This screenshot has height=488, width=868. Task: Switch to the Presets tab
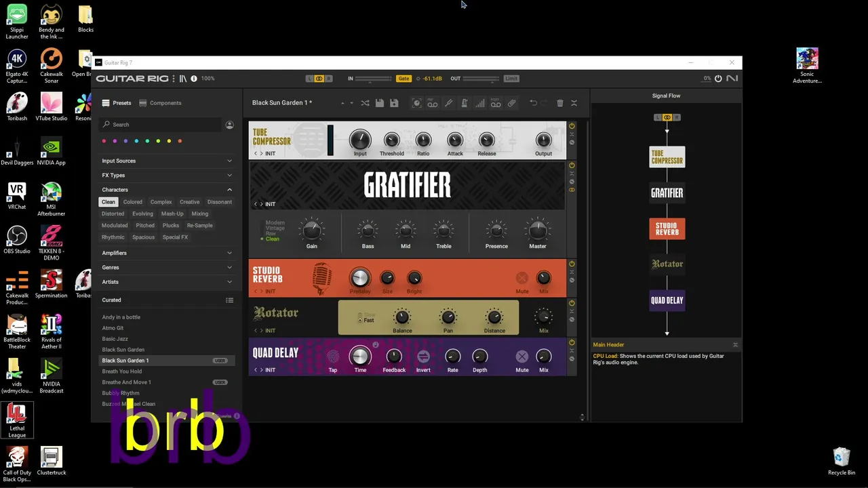117,103
